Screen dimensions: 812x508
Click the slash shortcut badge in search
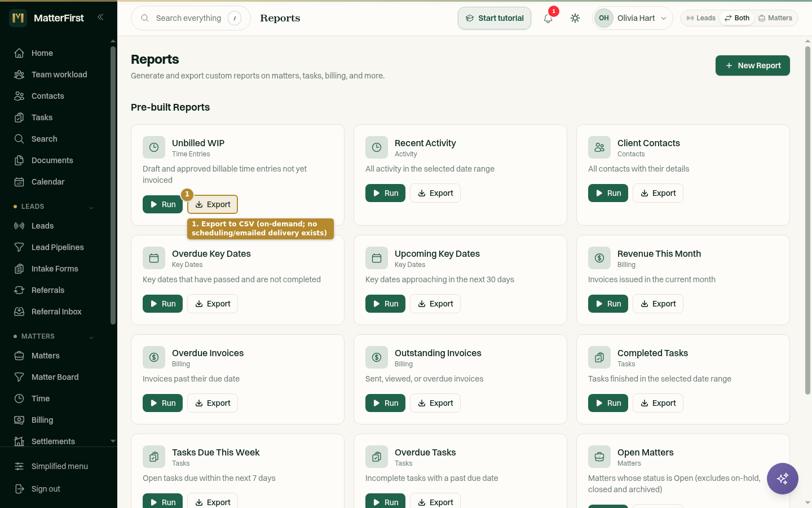pos(235,18)
